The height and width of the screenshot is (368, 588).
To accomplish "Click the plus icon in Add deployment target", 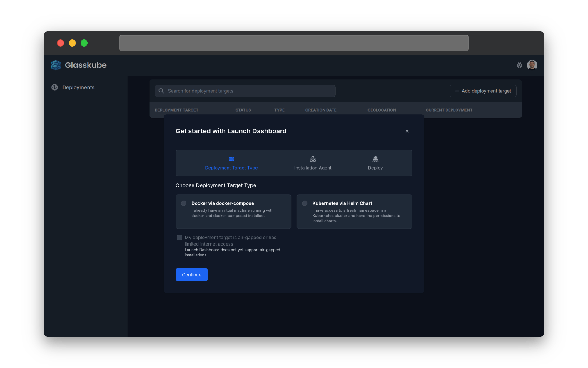I will pos(457,91).
